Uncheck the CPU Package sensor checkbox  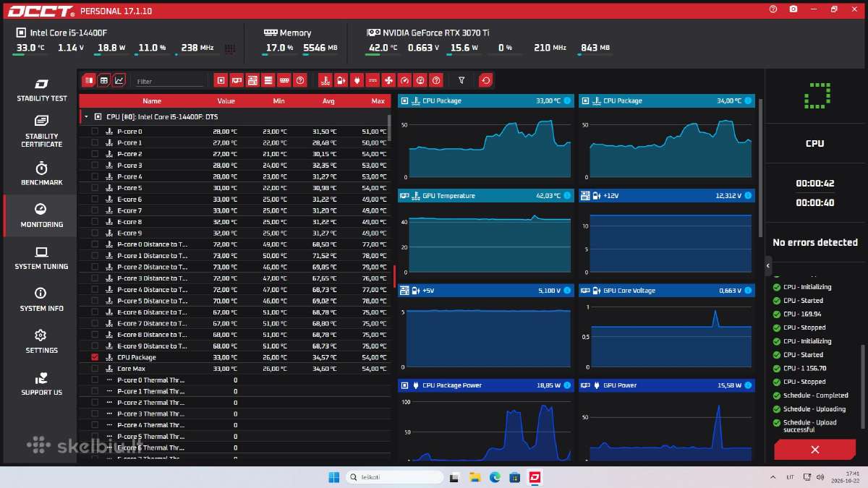pos(95,357)
